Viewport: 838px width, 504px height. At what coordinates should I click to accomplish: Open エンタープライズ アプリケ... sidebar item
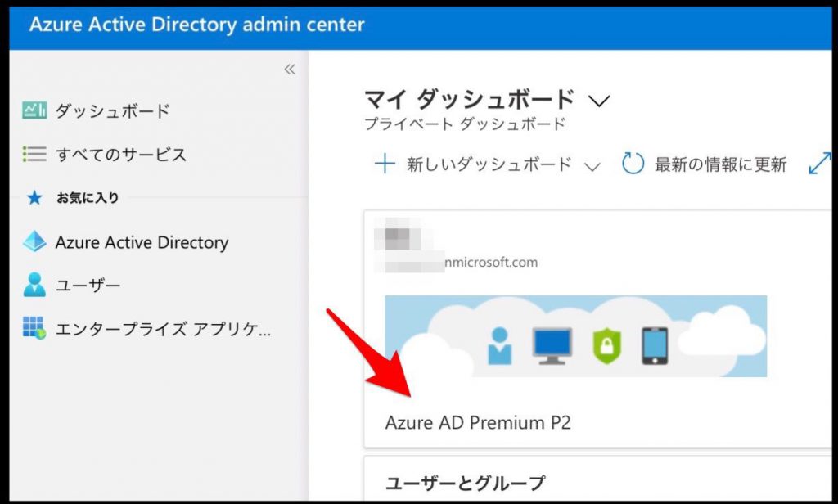click(164, 329)
